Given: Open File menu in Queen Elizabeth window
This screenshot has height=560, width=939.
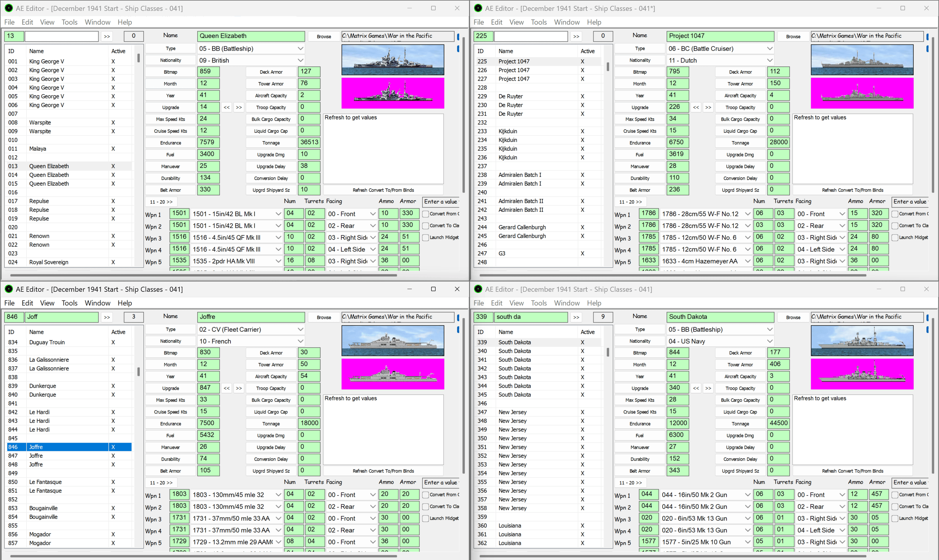Looking at the screenshot, I should tap(9, 22).
